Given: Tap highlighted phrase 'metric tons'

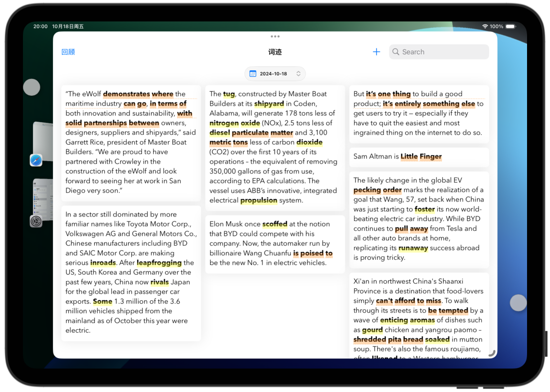Looking at the screenshot, I should tap(229, 142).
